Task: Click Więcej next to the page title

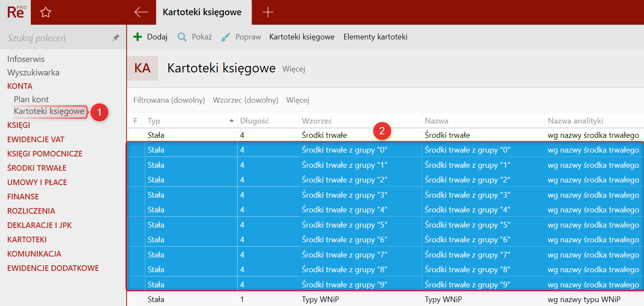Action: coord(294,69)
